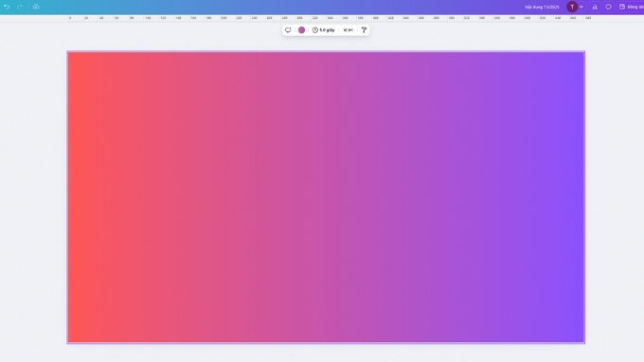Open the comments speech bubble icon
Viewport: 644px width, 362px height.
click(608, 7)
